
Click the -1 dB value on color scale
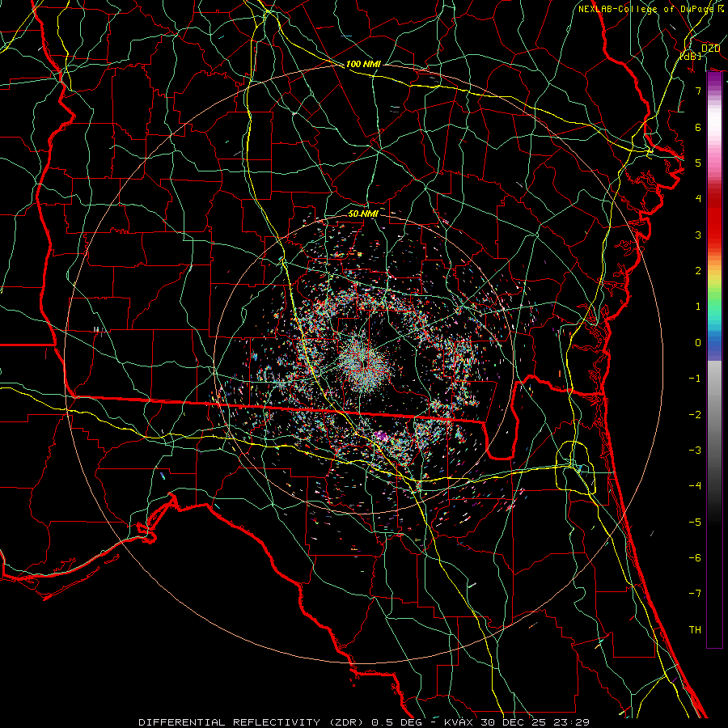click(x=695, y=379)
